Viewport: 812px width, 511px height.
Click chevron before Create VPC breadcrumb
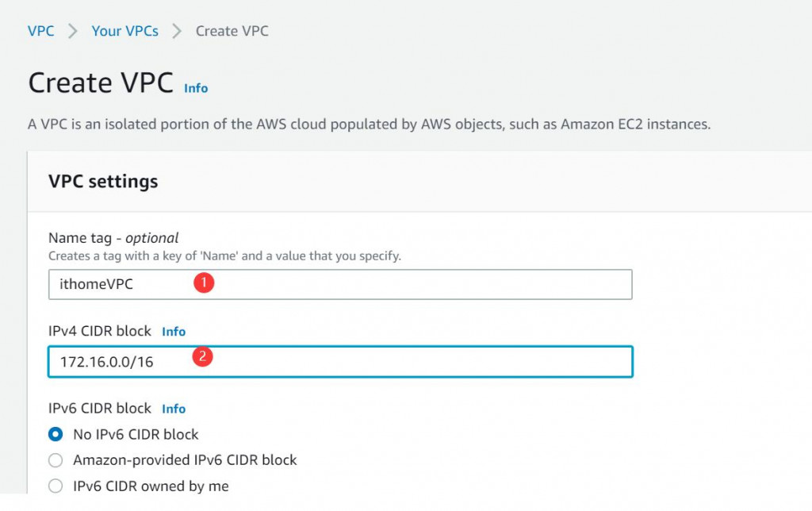click(177, 31)
